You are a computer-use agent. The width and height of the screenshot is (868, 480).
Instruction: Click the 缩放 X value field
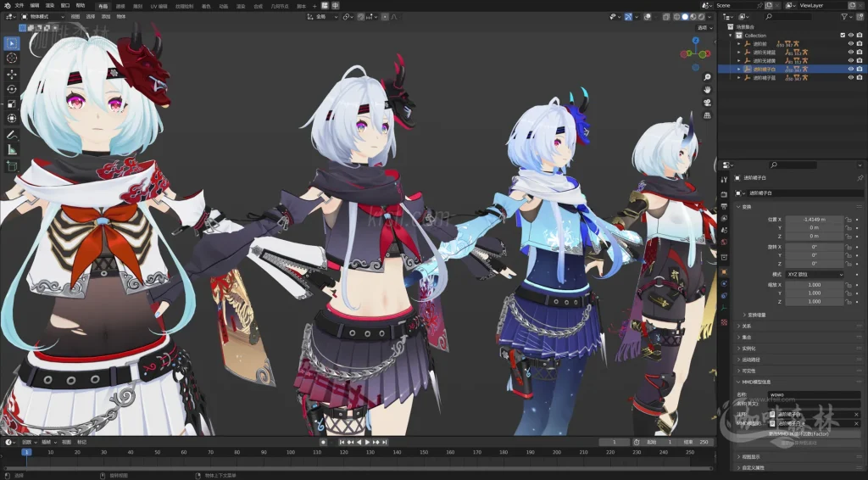tap(815, 285)
